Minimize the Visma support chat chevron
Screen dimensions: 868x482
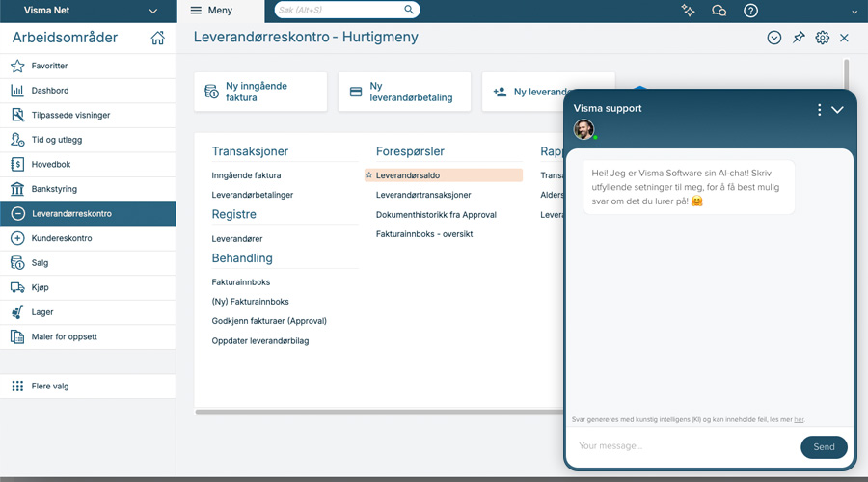(837, 110)
